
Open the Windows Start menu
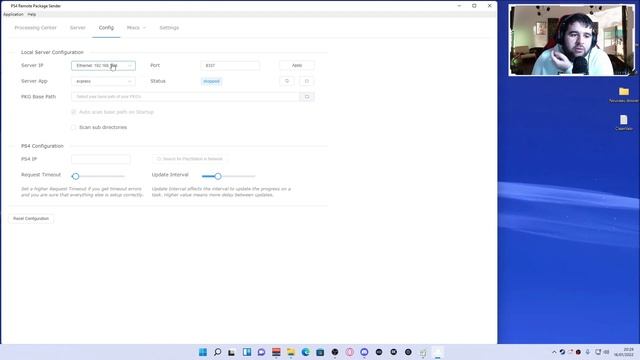[203, 352]
